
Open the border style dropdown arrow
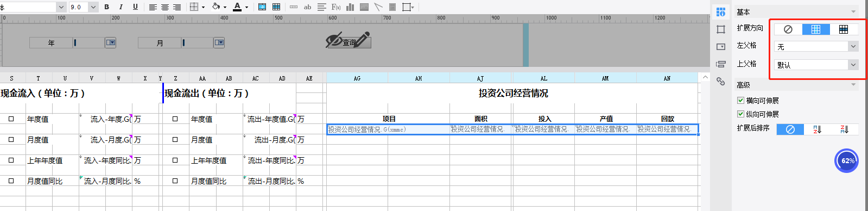coord(203,8)
